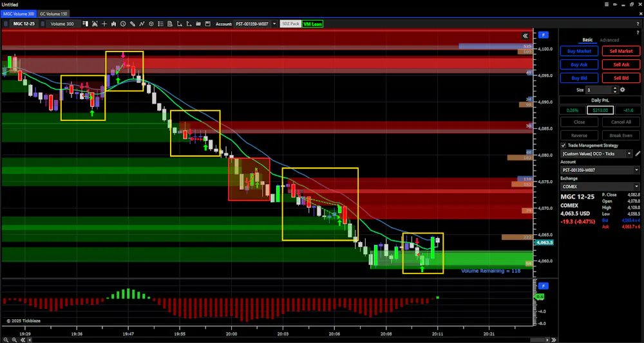644x343 pixels.
Task: Open size settings gear icon
Action: point(622,90)
